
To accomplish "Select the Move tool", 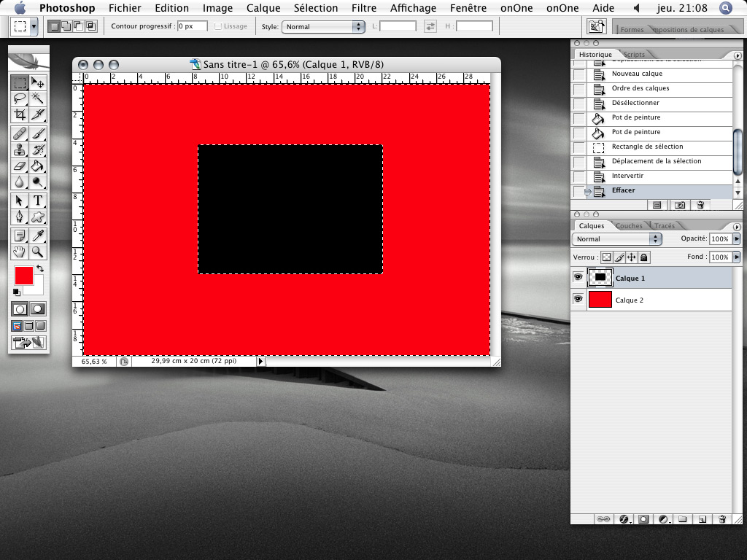I will (38, 83).
